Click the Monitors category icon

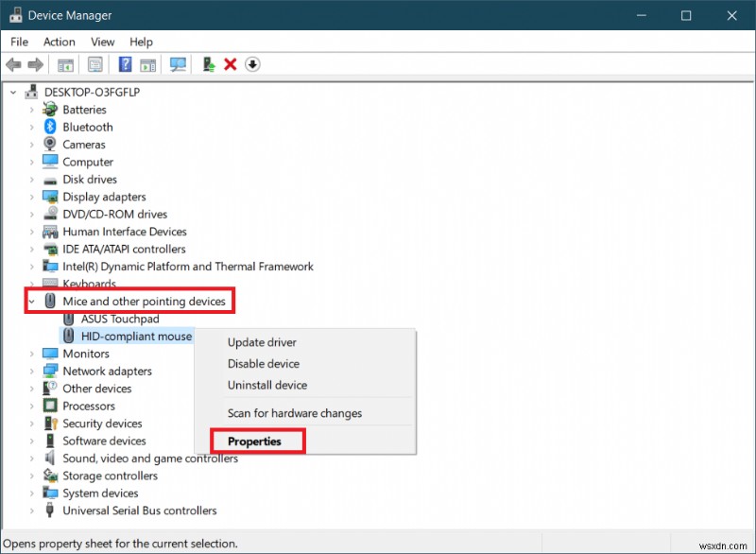50,354
